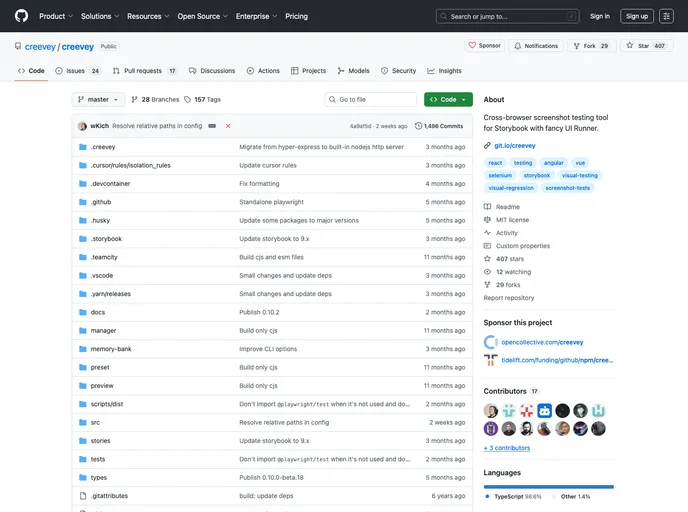Open the Activity link in About
This screenshot has height=512, width=688.
507,233
